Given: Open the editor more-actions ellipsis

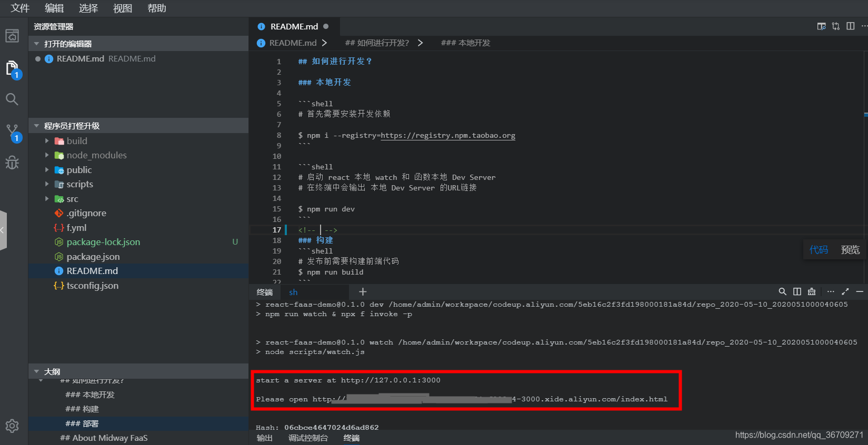Looking at the screenshot, I should tap(864, 26).
